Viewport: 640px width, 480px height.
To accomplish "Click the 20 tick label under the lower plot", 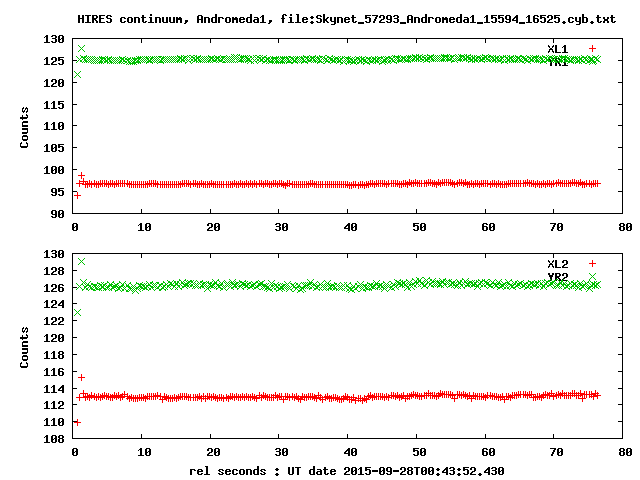I will point(213,453).
